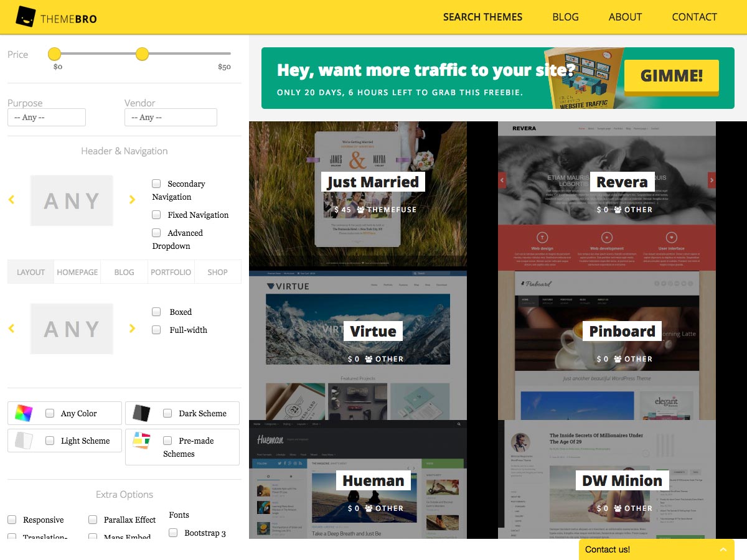Check the Full-width layout option
The image size is (747, 560).
tap(156, 330)
